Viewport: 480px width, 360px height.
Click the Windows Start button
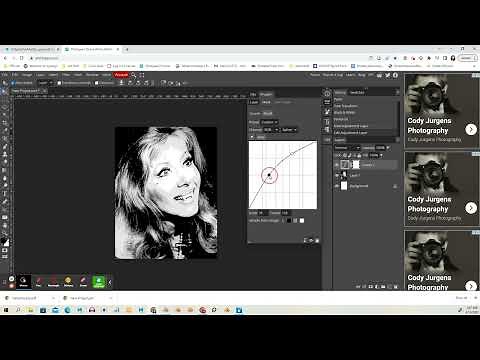6,310
